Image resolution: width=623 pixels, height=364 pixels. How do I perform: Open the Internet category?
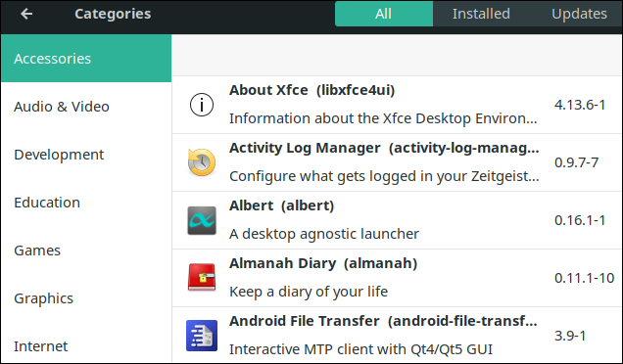coord(86,346)
